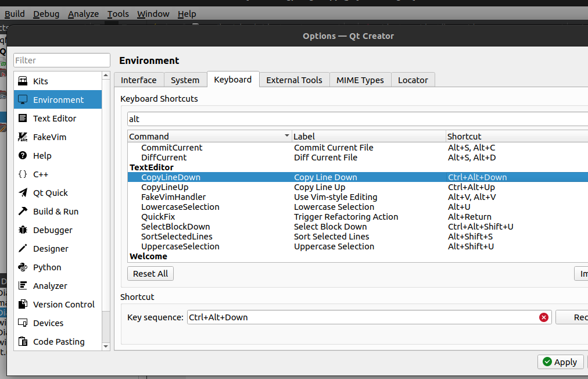Switch to the External Tools tab
Screen dimensions: 588x379
(x=294, y=80)
